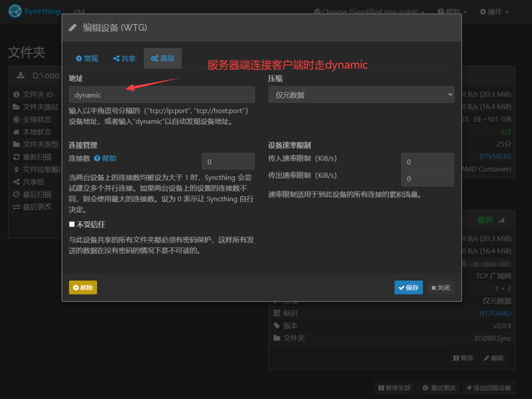This screenshot has width=532, height=399.
Task: Click the tag icon next to 版本
Action: click(276, 326)
